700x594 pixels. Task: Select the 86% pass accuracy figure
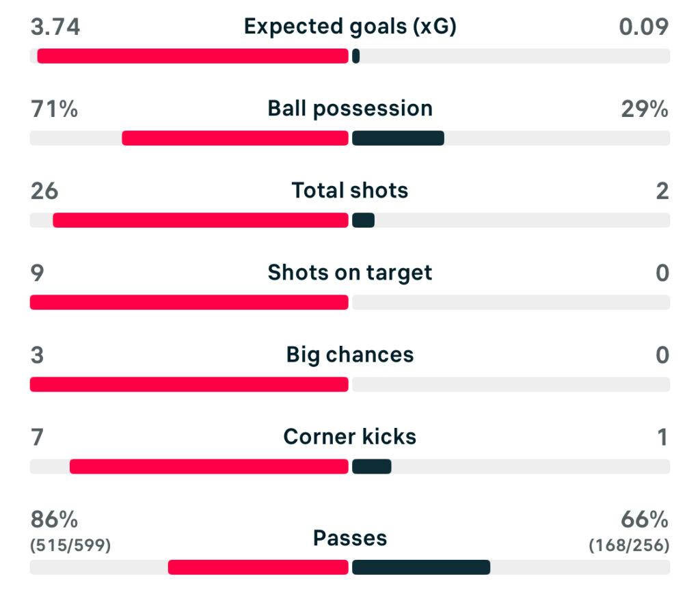pyautogui.click(x=54, y=520)
